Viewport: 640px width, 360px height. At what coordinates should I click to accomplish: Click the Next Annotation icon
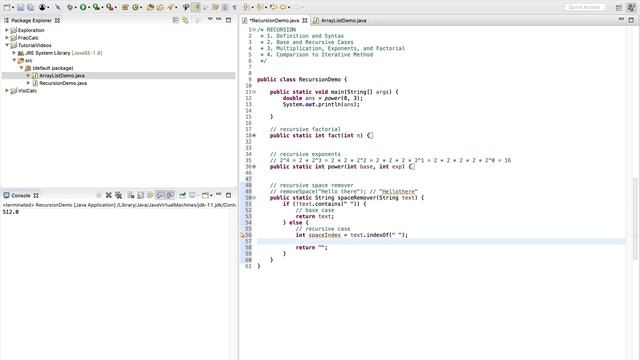246,7
